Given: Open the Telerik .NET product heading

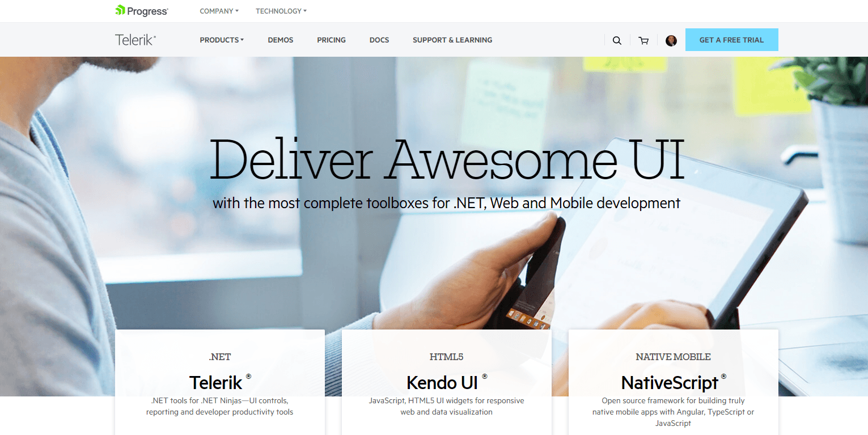Looking at the screenshot, I should point(220,382).
